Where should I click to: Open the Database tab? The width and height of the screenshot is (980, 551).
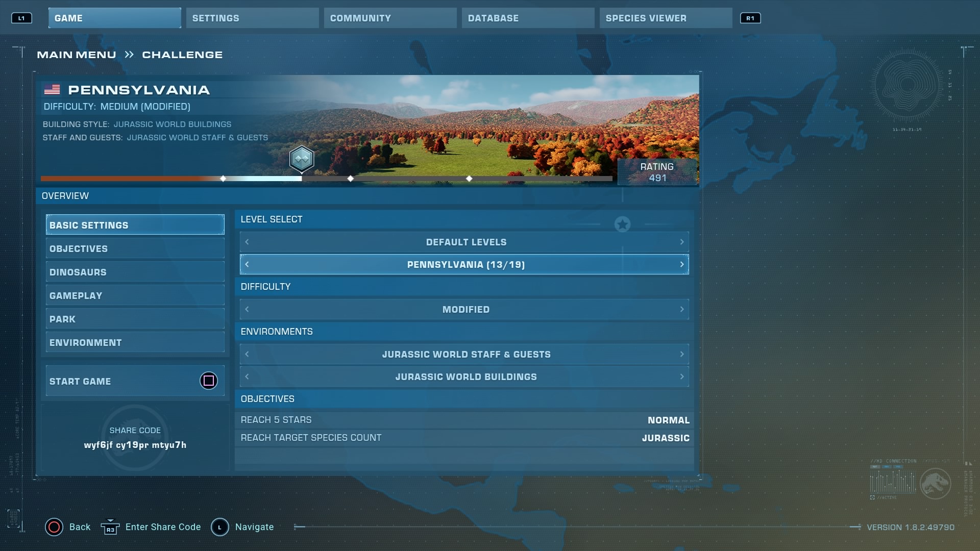click(528, 18)
